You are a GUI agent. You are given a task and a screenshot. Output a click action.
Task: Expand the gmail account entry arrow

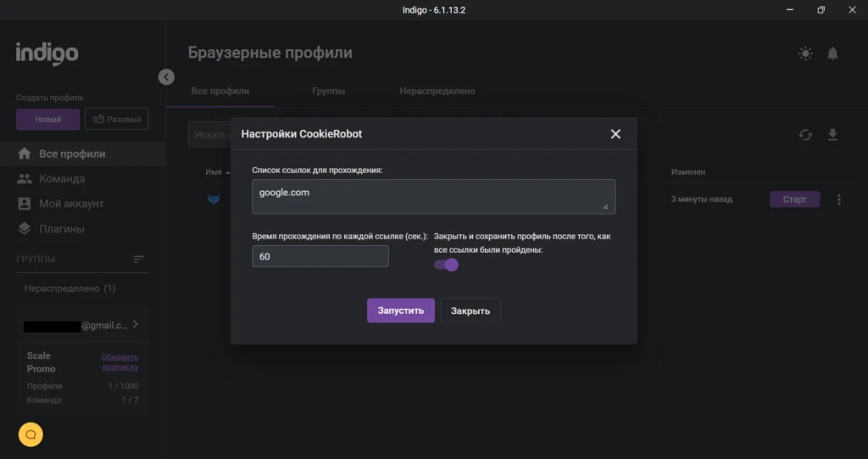(x=136, y=324)
